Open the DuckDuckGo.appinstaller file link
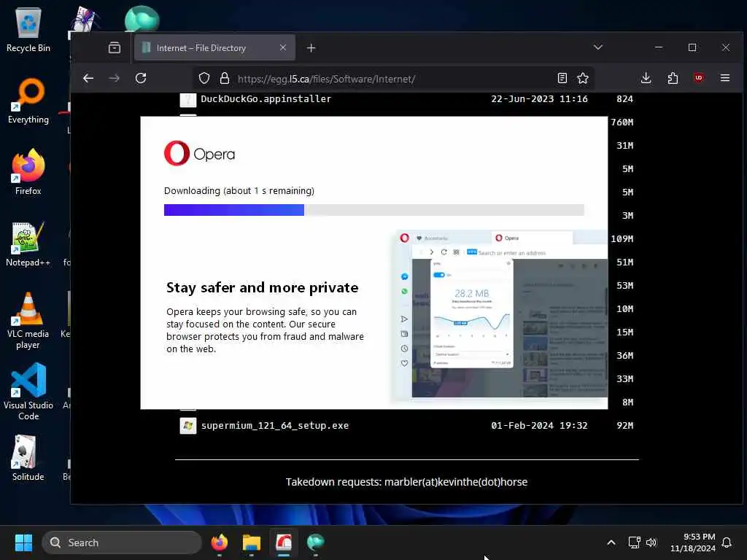Screen dimensions: 747x560 click(266, 98)
